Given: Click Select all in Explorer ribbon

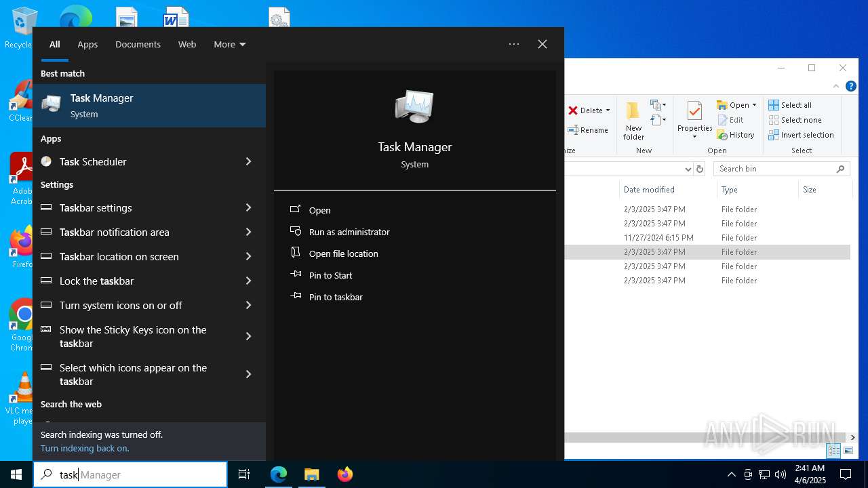Looking at the screenshot, I should coord(790,105).
